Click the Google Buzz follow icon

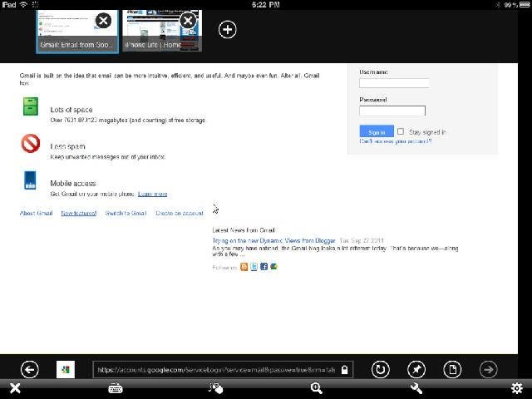tap(273, 267)
